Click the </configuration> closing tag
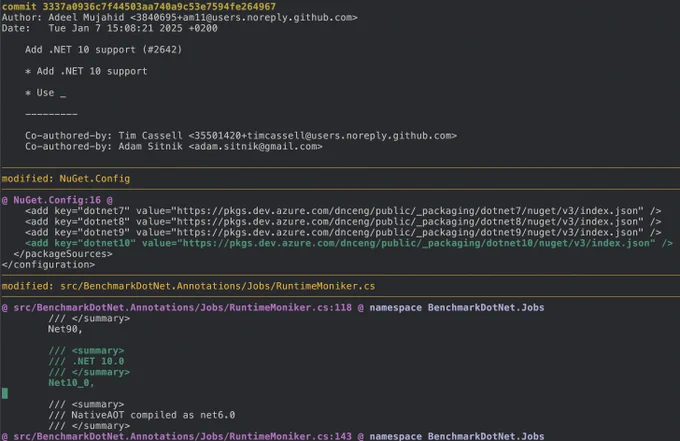 click(48, 265)
